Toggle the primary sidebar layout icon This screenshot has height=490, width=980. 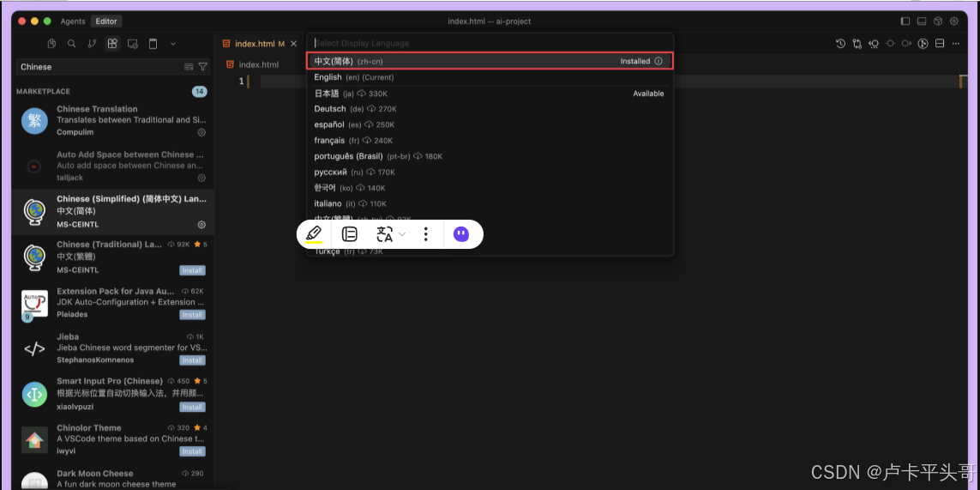coord(905,21)
